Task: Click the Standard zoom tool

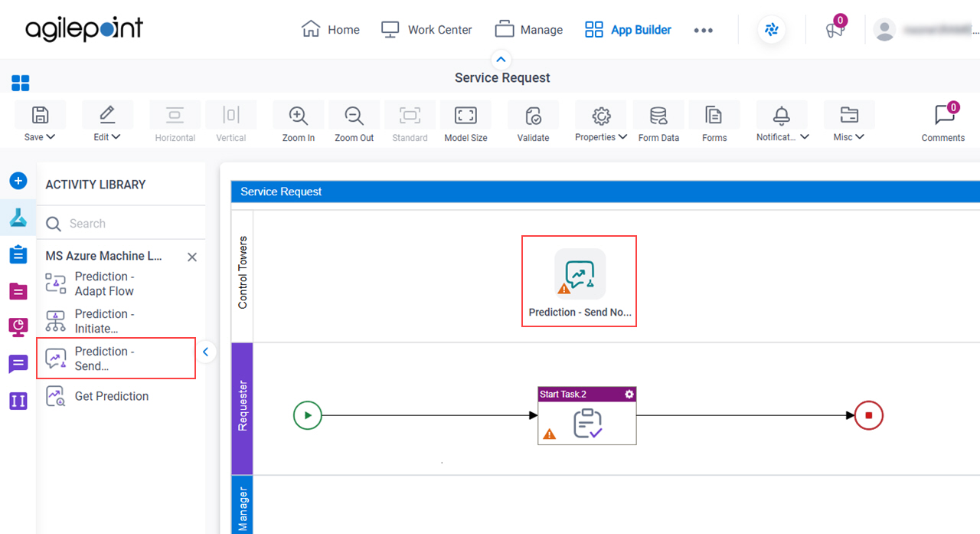Action: 410,123
